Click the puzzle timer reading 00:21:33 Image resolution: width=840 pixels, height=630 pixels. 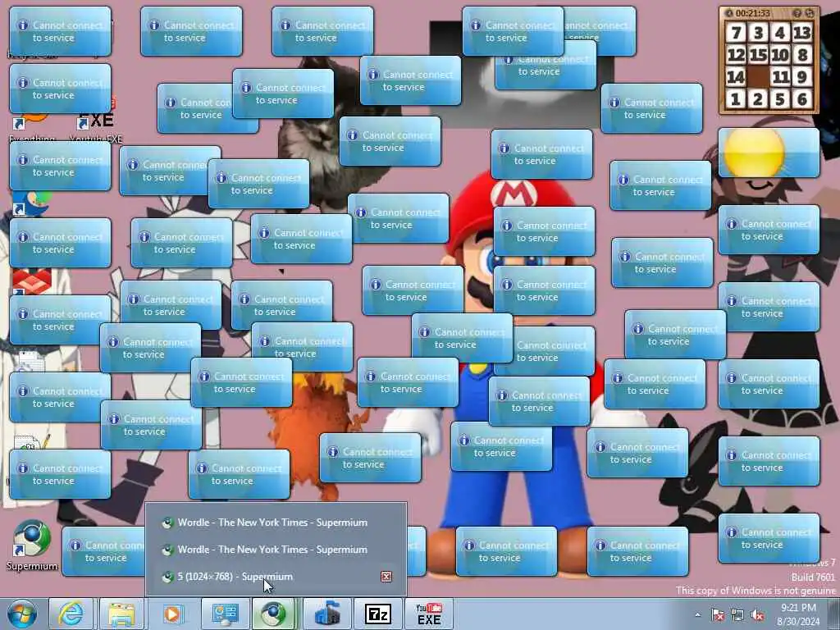pyautogui.click(x=753, y=13)
